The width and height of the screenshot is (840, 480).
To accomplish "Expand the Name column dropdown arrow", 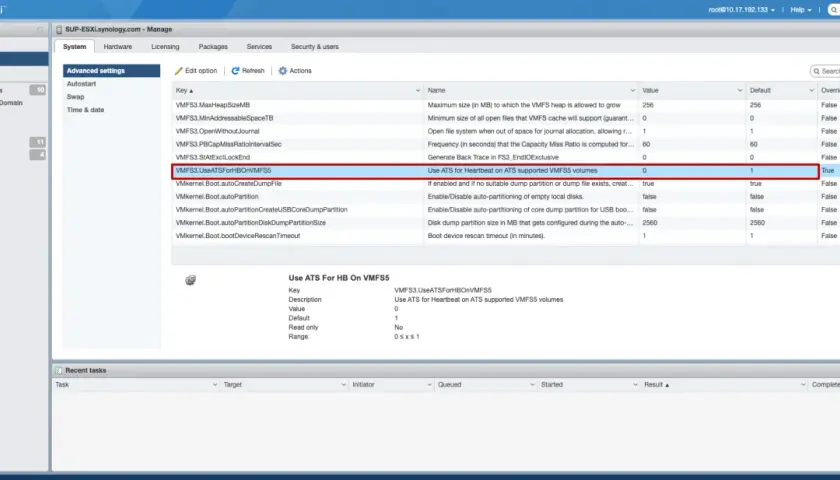I will click(x=633, y=91).
